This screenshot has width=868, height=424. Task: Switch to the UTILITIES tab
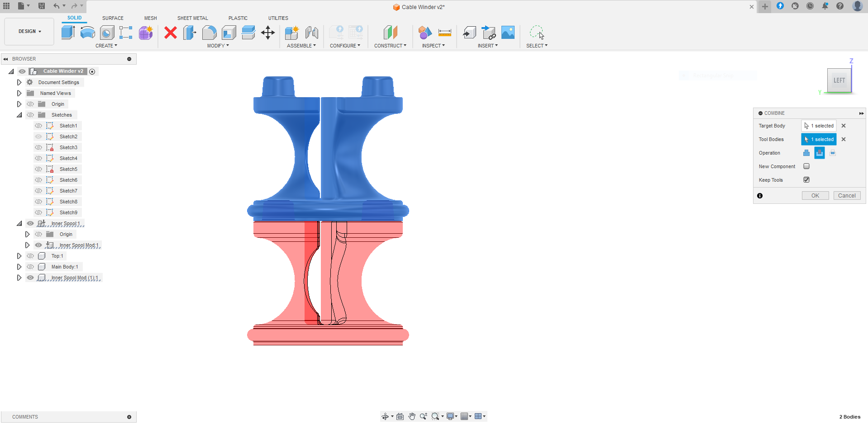278,18
